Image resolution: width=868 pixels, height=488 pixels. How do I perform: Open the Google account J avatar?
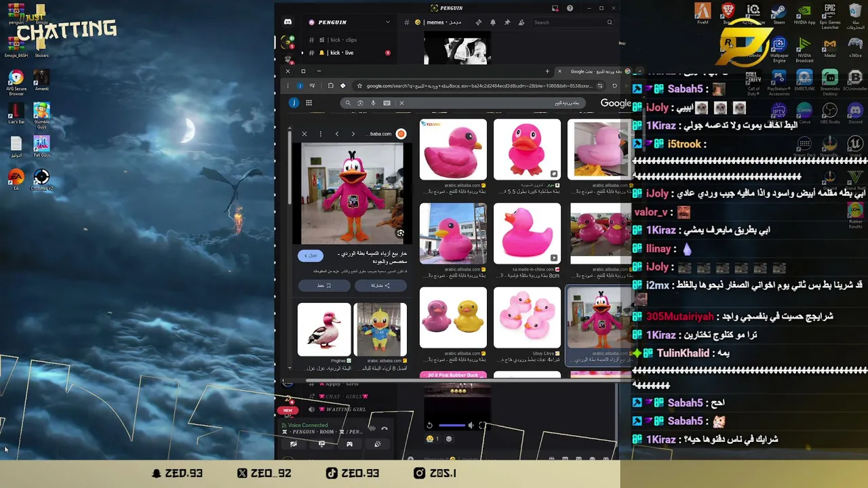[294, 103]
